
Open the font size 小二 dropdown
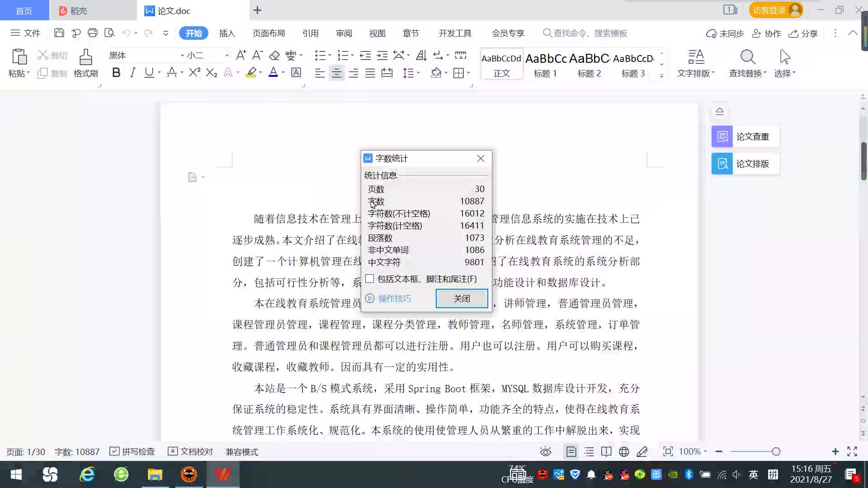click(227, 56)
